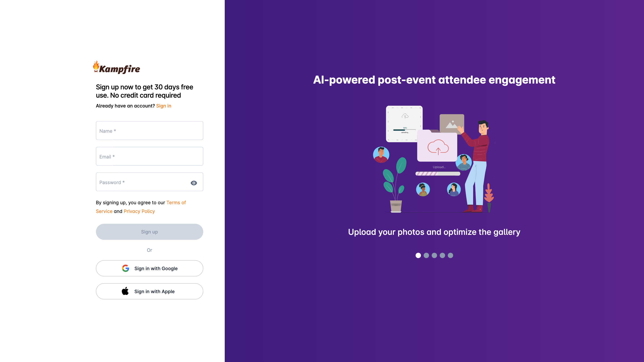The image size is (644, 362).
Task: Focus the Name input field
Action: 150,131
